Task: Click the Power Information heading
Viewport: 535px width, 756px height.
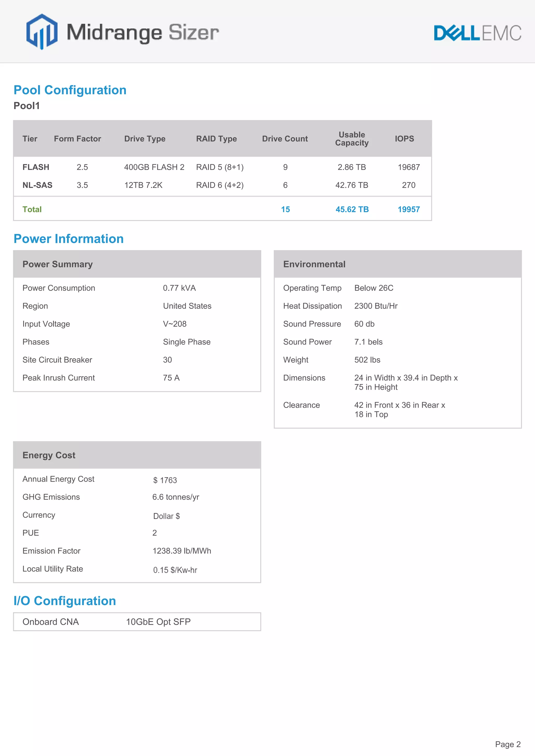Action: coord(68,239)
